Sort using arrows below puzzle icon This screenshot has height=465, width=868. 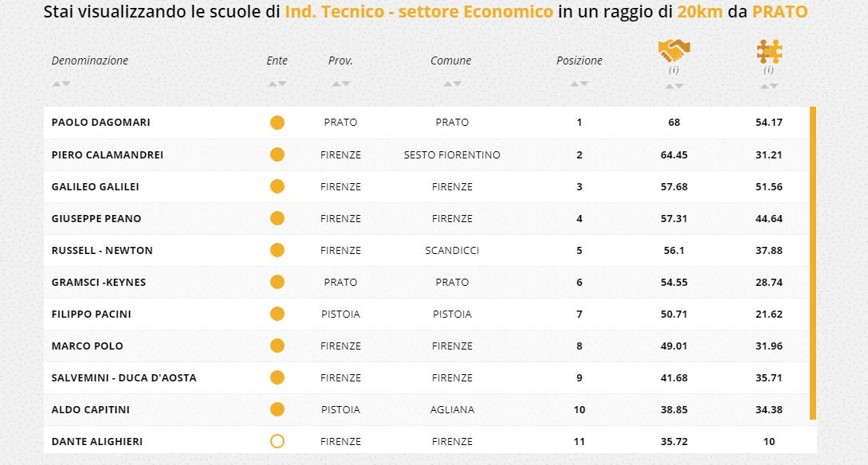pos(768,86)
